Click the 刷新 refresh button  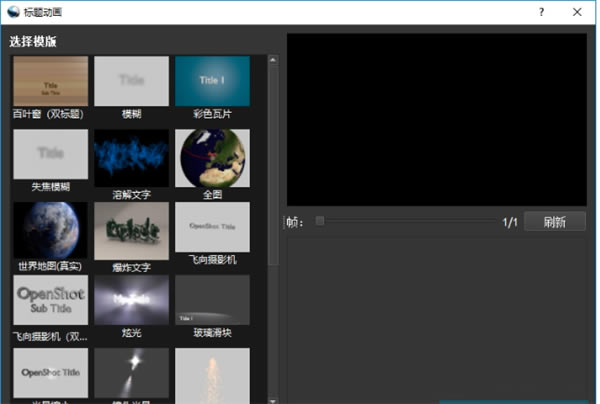pos(554,222)
